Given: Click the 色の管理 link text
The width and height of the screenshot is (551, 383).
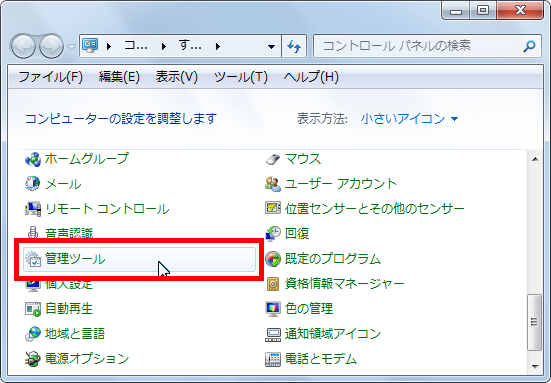Looking at the screenshot, I should (x=309, y=309).
